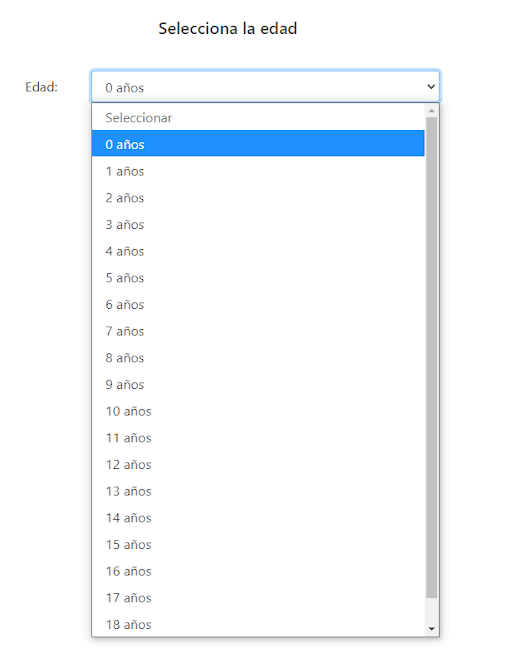Screen dimensions: 518x655
Task: Choose "16 años" option
Action: 258,571
